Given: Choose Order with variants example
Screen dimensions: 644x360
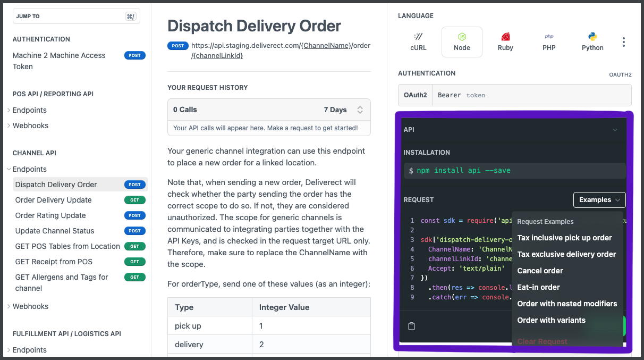Looking at the screenshot, I should (552, 320).
